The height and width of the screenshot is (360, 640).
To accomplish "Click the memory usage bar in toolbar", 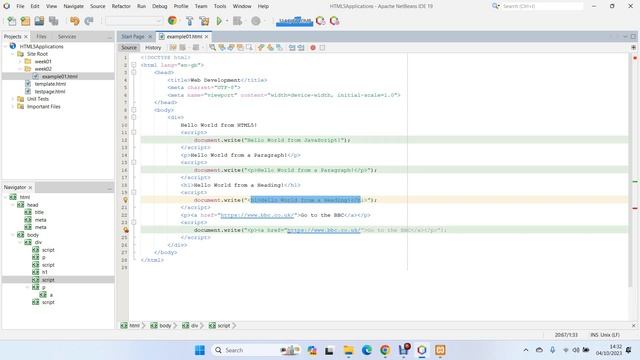I will pos(294,21).
